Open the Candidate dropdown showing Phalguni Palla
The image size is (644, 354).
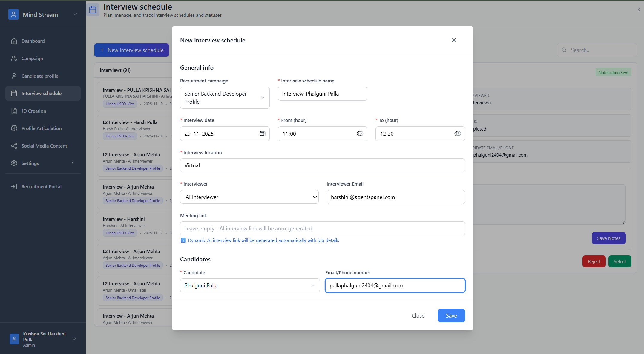tap(250, 285)
